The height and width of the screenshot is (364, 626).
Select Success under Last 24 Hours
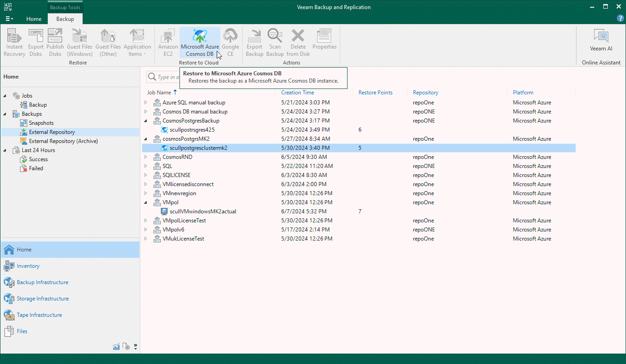(38, 159)
